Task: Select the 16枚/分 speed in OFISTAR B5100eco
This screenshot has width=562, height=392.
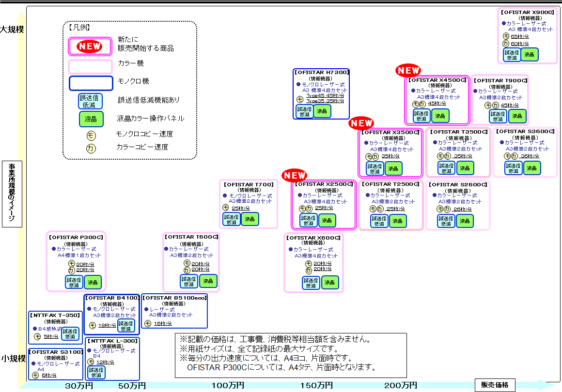Action: pos(163,324)
